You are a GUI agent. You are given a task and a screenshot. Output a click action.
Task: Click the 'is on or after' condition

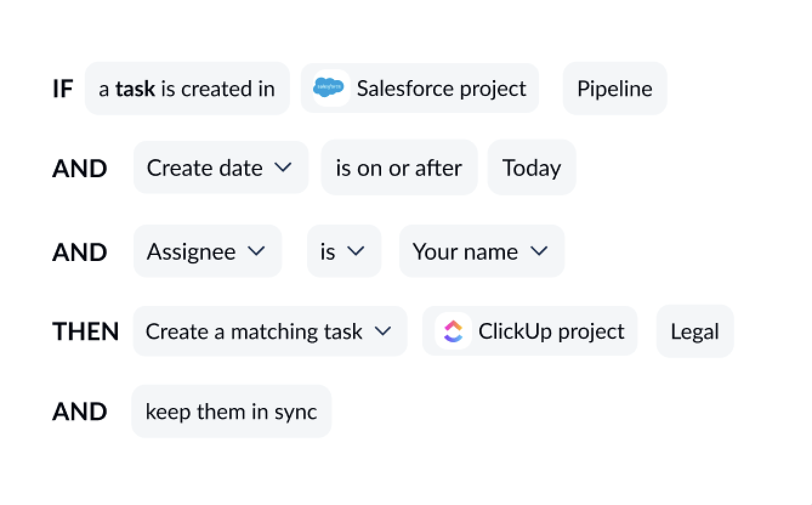(399, 168)
